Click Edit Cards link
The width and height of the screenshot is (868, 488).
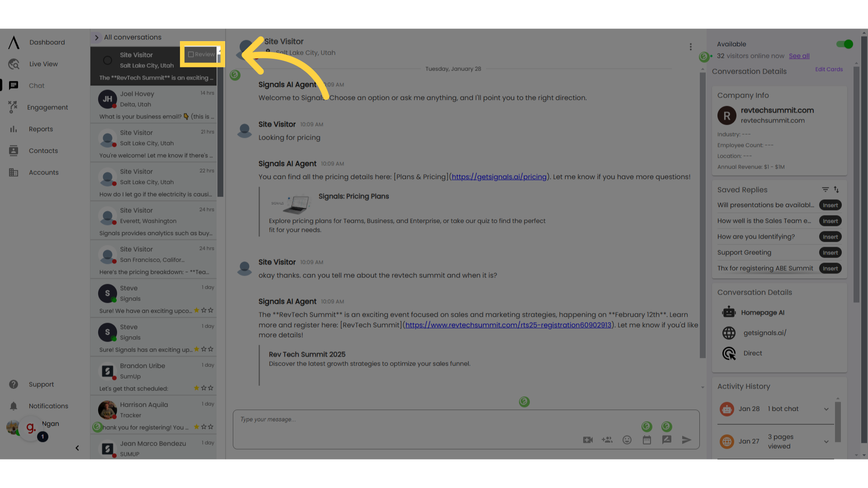point(829,70)
